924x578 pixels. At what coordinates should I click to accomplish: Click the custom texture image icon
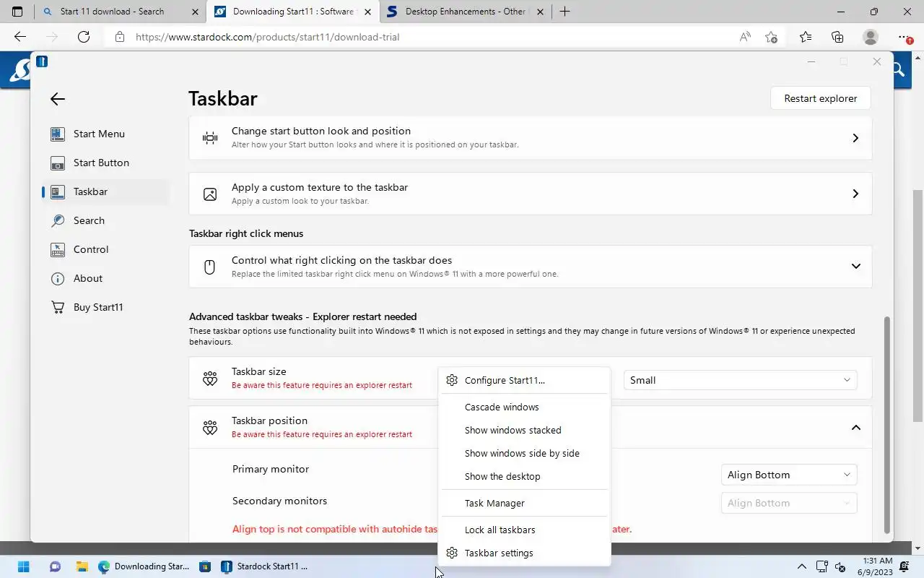point(210,194)
